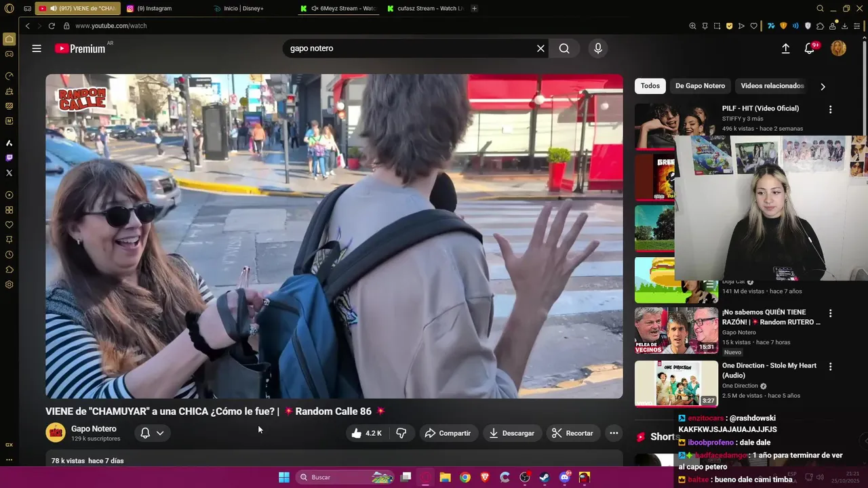The image size is (868, 488).
Task: Open One Direction Stole My Heart thumbnail
Action: (676, 384)
